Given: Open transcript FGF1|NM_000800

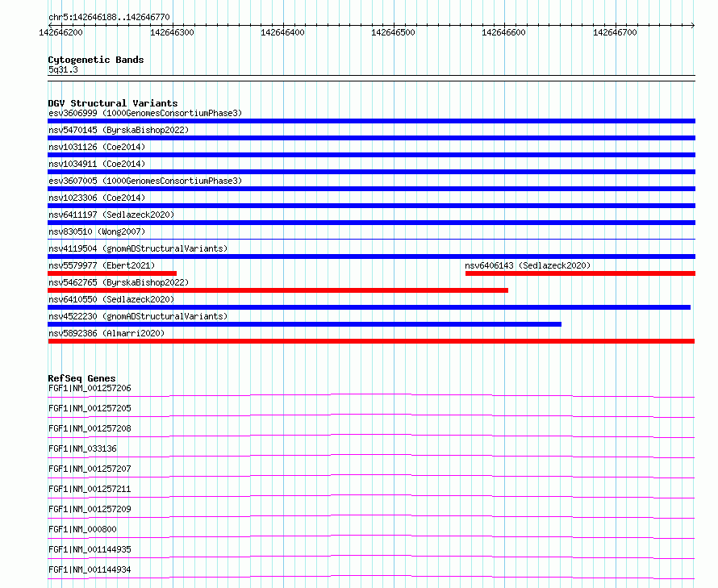Looking at the screenshot, I should pyautogui.click(x=82, y=529).
